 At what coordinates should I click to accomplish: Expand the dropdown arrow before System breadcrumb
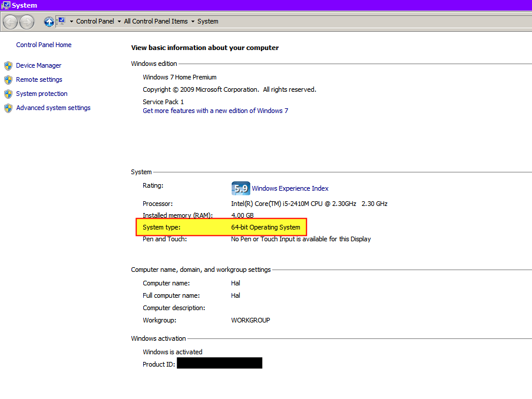point(192,22)
